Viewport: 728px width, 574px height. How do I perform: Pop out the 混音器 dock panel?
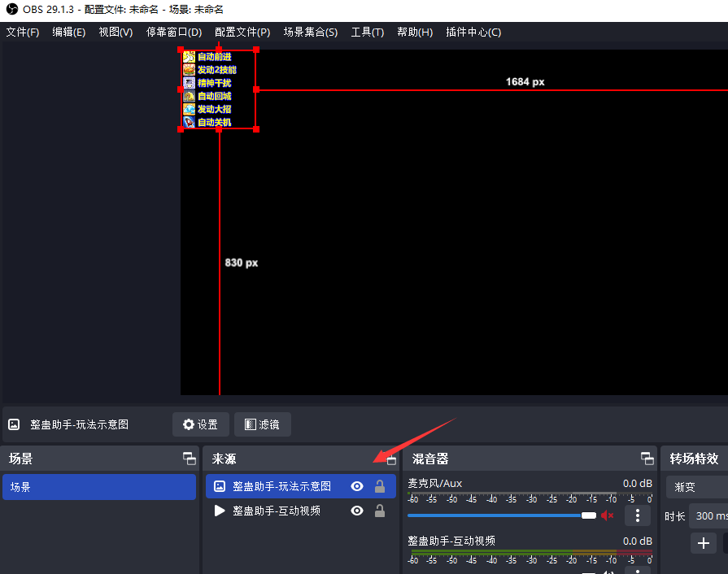(647, 459)
